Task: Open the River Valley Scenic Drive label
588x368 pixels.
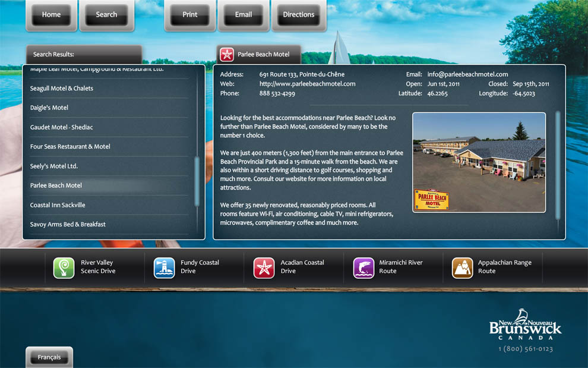Action: [x=98, y=266]
